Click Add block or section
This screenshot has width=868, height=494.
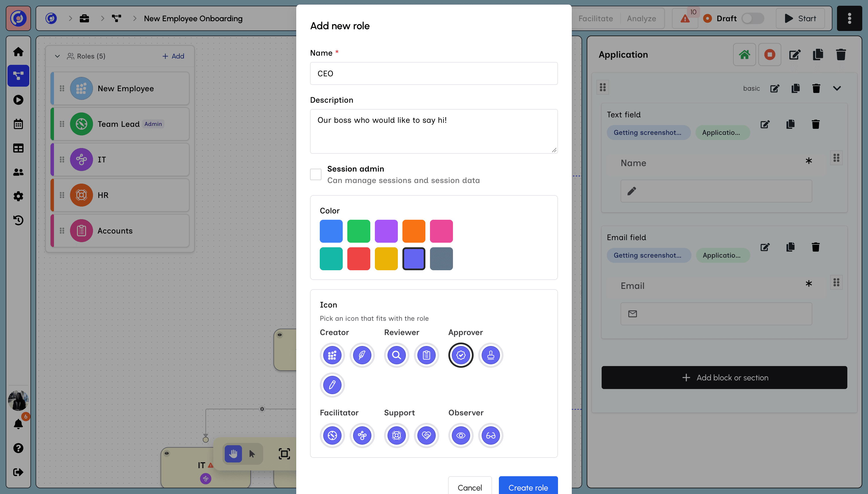pos(724,377)
